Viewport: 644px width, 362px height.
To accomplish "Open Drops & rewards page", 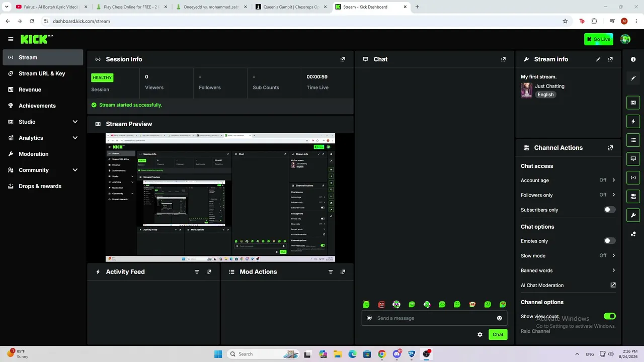I will tap(43, 186).
